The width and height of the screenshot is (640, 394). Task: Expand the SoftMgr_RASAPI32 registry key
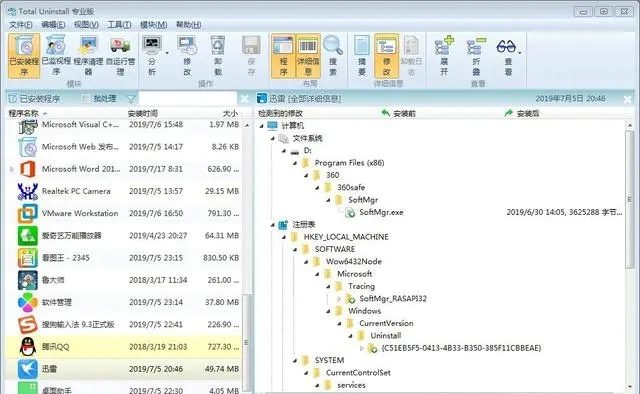click(x=339, y=299)
